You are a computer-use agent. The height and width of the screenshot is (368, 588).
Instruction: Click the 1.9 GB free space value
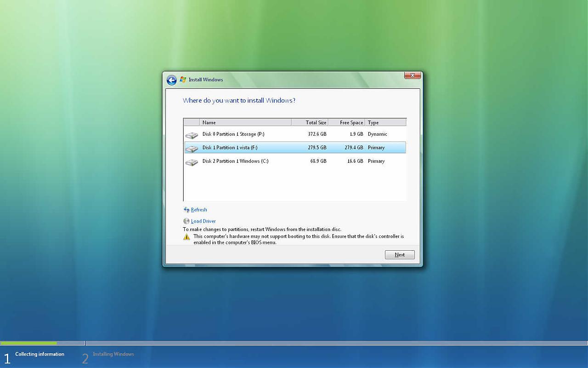point(356,134)
